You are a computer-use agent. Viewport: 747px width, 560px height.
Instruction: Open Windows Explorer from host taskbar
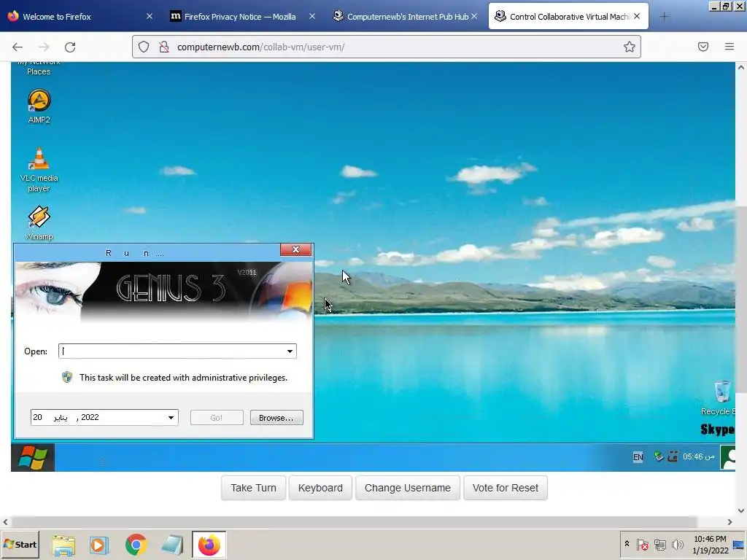coord(63,545)
